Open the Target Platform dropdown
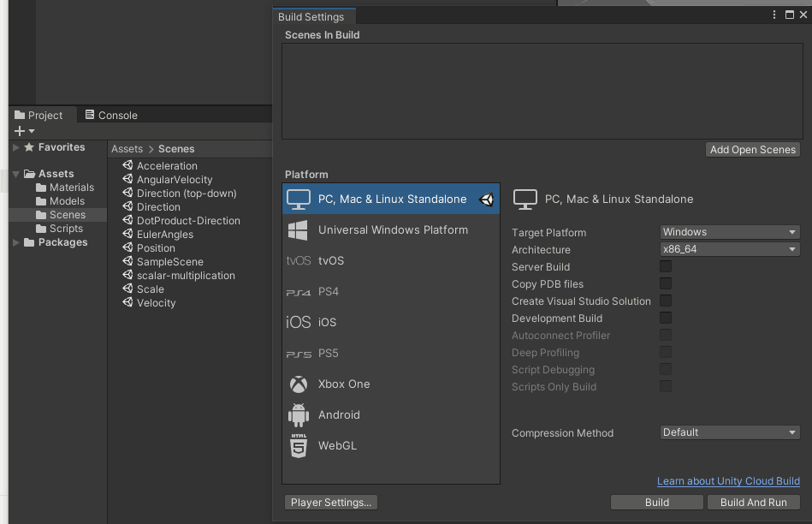 tap(730, 232)
